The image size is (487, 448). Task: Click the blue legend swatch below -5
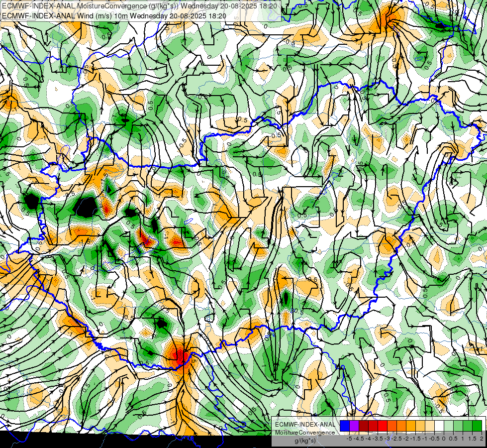point(345,426)
